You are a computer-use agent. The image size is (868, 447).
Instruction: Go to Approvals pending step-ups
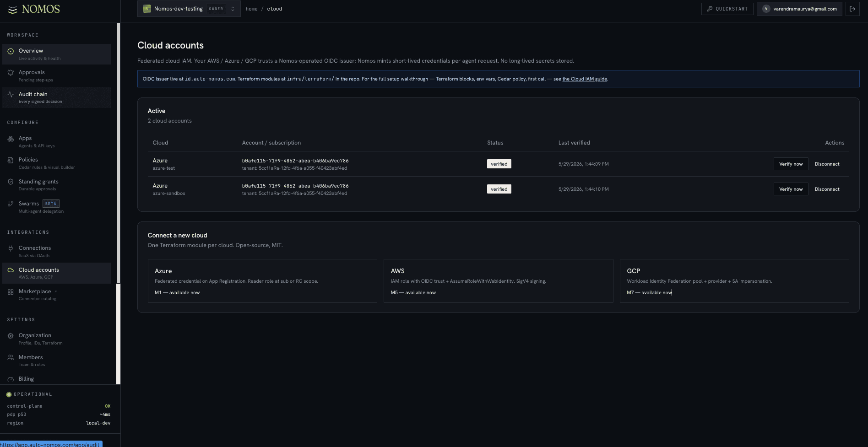tap(57, 75)
